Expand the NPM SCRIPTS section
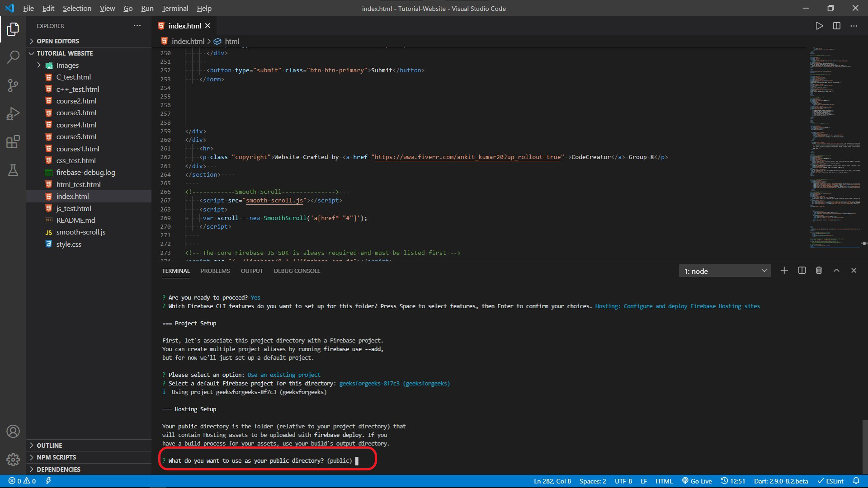Screen dimensions: 868x488 pyautogui.click(x=56, y=457)
